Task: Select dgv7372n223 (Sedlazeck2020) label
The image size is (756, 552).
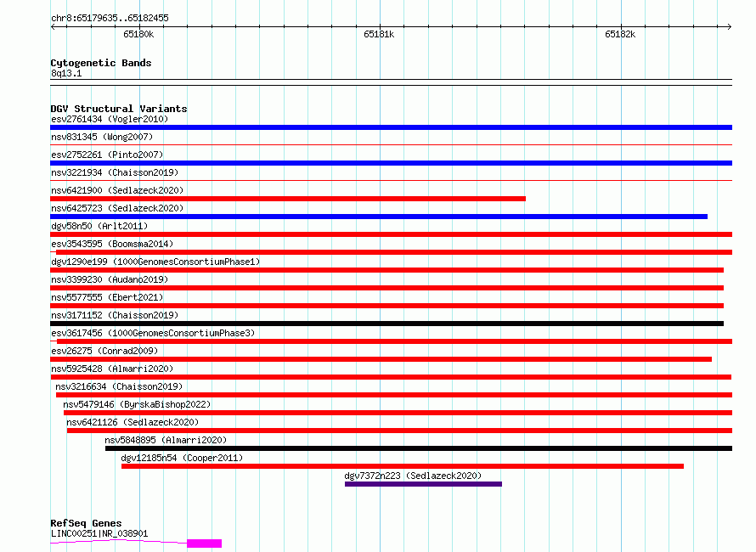Action: click(x=413, y=476)
